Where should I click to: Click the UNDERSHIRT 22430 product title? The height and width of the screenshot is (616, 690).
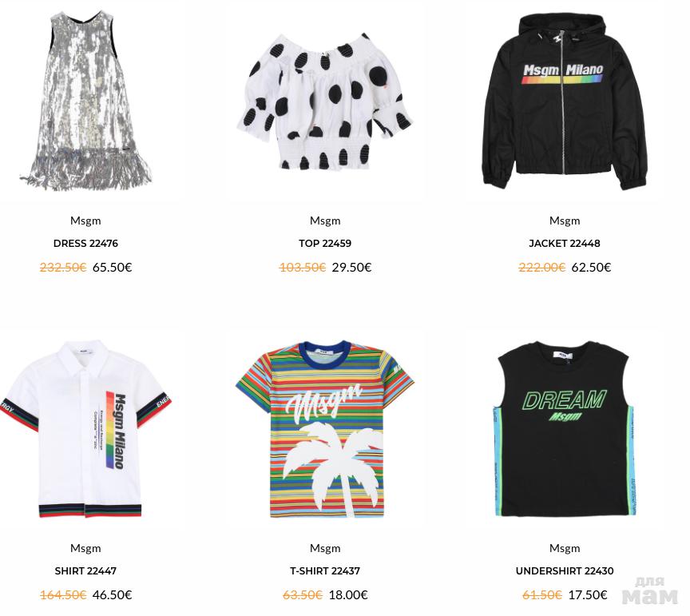pos(565,571)
